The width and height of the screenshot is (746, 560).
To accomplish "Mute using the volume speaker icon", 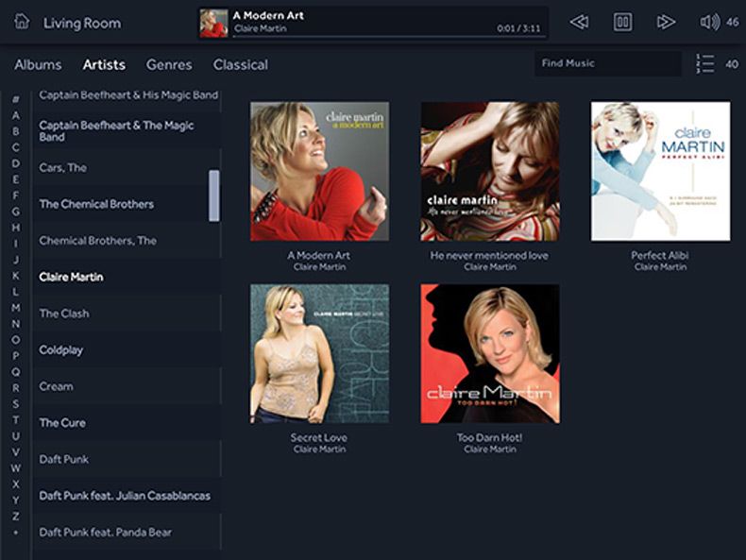I will coord(709,22).
